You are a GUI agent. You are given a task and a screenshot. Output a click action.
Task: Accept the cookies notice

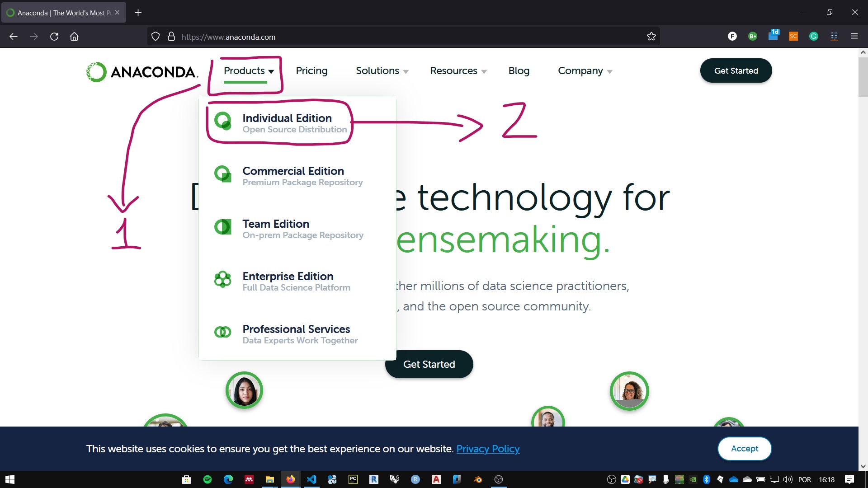(x=745, y=448)
